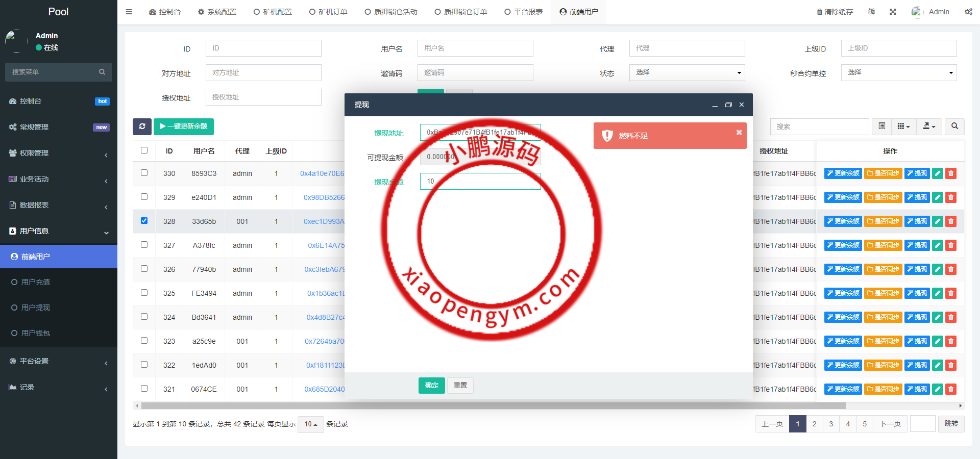Uncheck the checkbox for user 328

[144, 221]
